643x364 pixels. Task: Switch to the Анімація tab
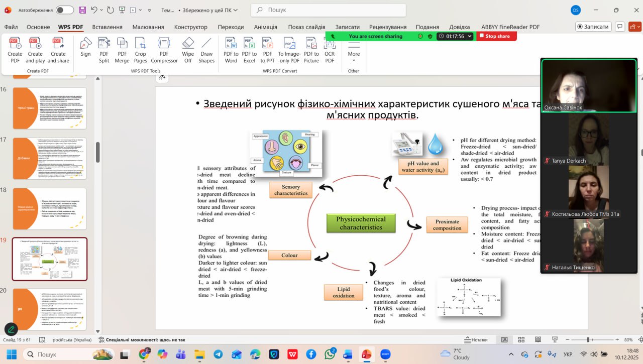[265, 27]
